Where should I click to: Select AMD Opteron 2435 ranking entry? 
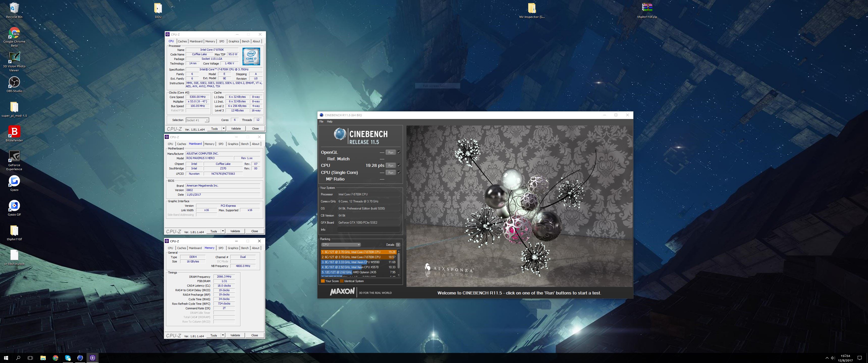[x=359, y=272]
